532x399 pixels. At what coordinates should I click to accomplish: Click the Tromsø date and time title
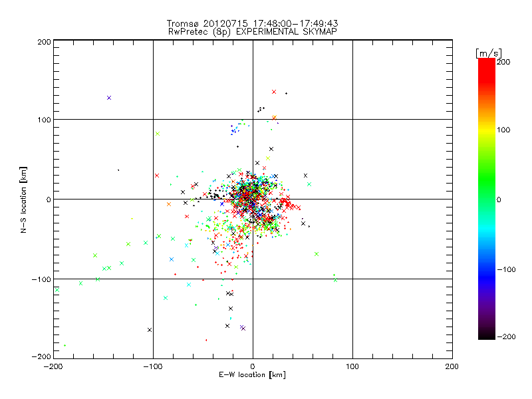tap(257, 23)
